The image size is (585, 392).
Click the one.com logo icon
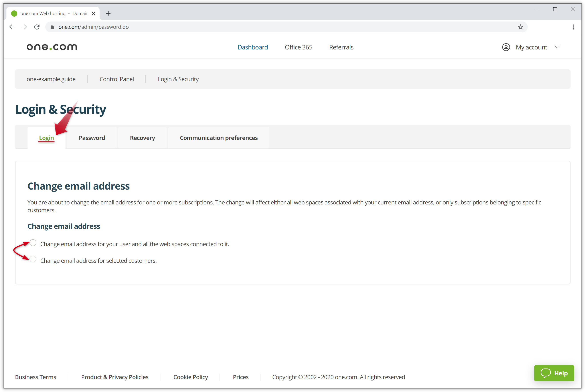[x=51, y=47]
